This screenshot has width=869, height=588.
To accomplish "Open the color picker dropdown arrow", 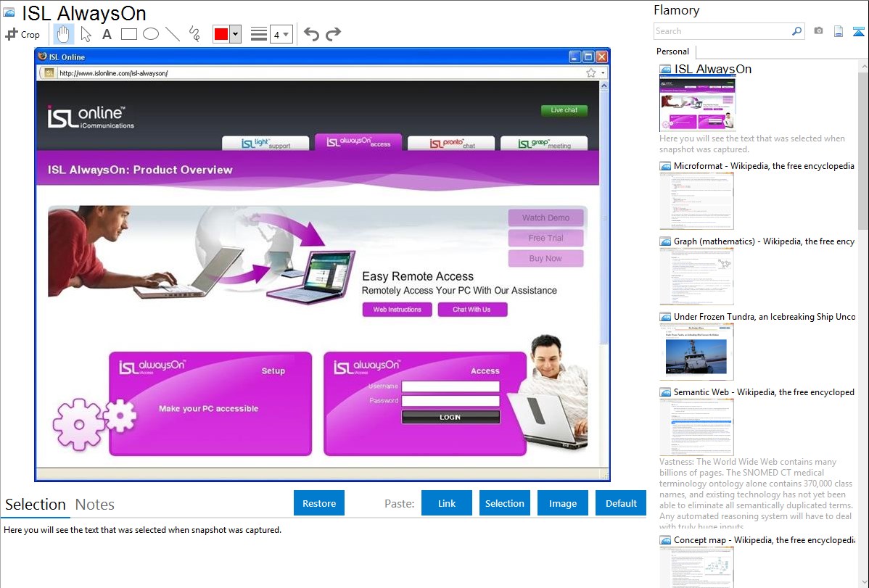I will pyautogui.click(x=235, y=34).
